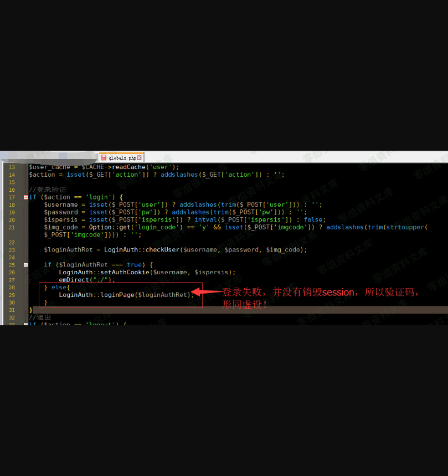Collapse the fold marker at line 25
Screen dimensions: 448x476
[x=25, y=265]
